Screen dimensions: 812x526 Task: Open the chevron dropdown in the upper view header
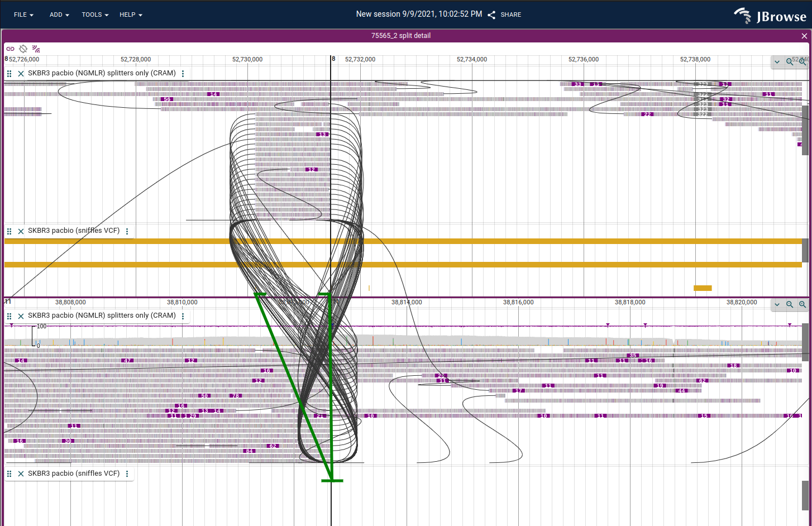point(776,61)
